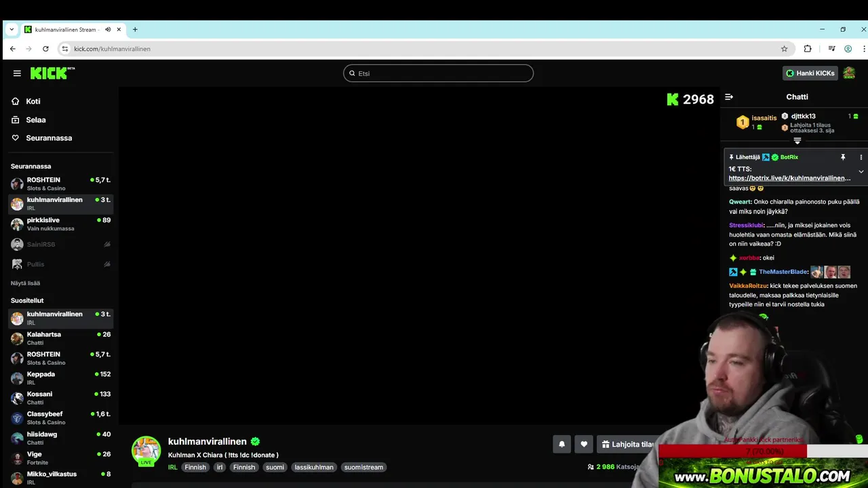Toggle stream notifications bell
The height and width of the screenshot is (488, 868).
[x=561, y=445]
